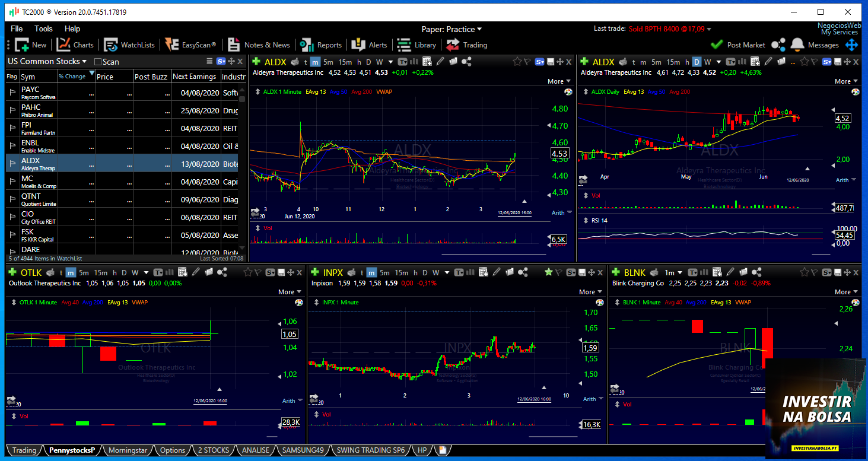The height and width of the screenshot is (461, 868).
Task: Switch INPX chart to 15m timeframe
Action: point(402,272)
